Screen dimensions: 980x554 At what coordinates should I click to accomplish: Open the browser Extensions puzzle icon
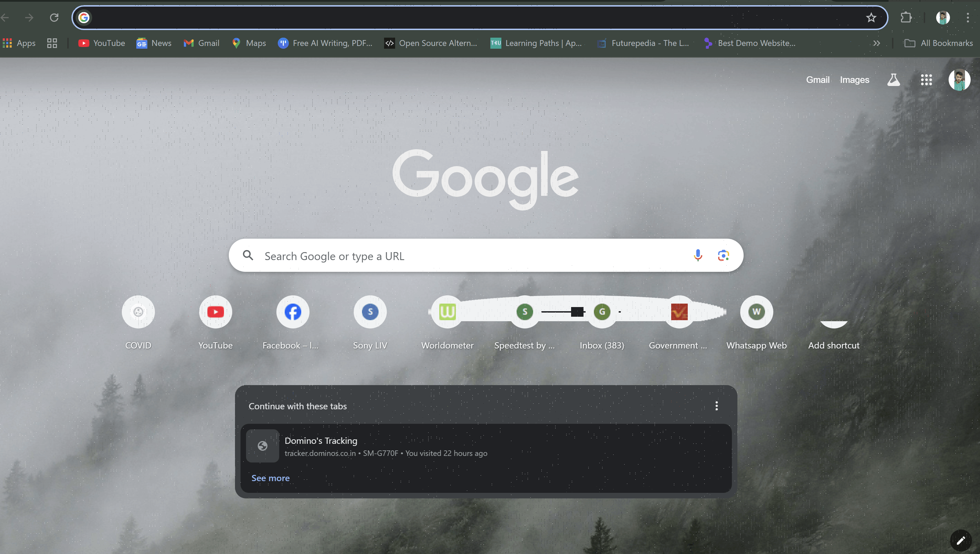point(906,18)
